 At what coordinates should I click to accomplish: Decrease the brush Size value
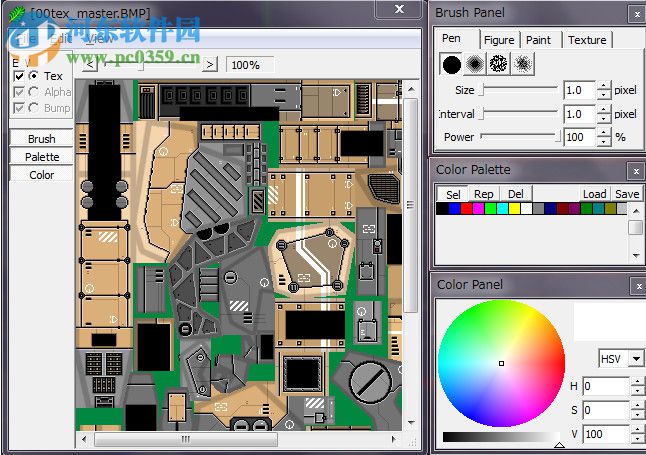pyautogui.click(x=604, y=95)
